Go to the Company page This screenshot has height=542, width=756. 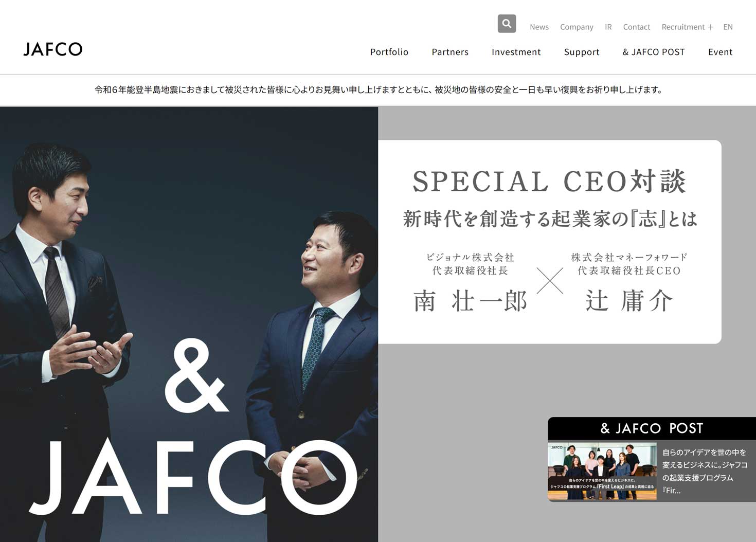[577, 27]
